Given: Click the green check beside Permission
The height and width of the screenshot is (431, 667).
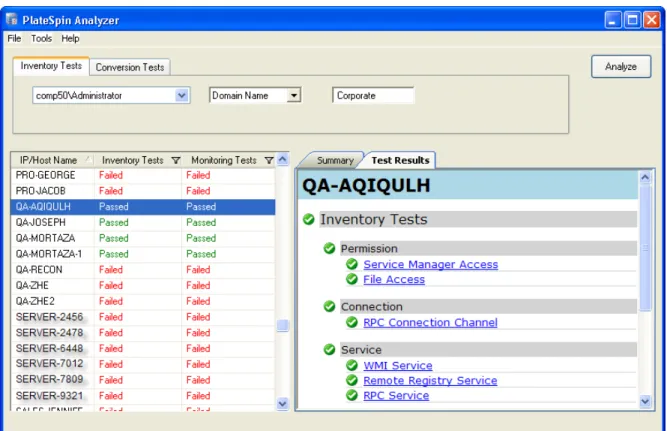Looking at the screenshot, I should point(329,248).
